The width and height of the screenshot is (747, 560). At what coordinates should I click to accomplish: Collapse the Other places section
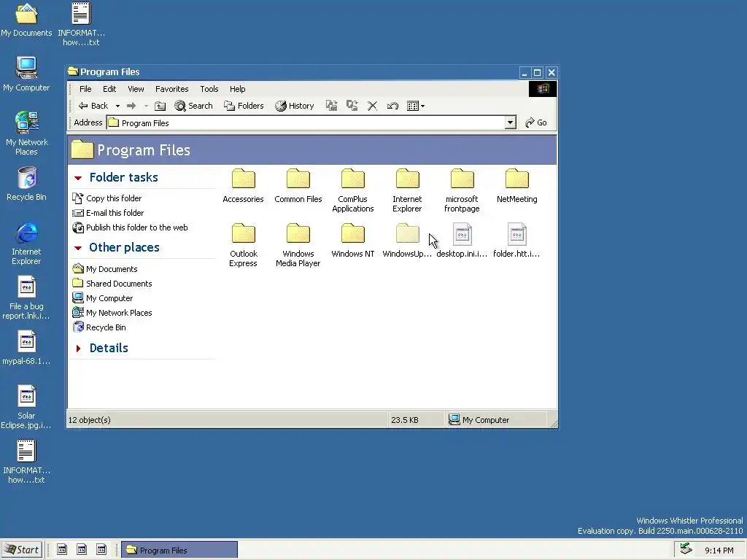click(78, 248)
